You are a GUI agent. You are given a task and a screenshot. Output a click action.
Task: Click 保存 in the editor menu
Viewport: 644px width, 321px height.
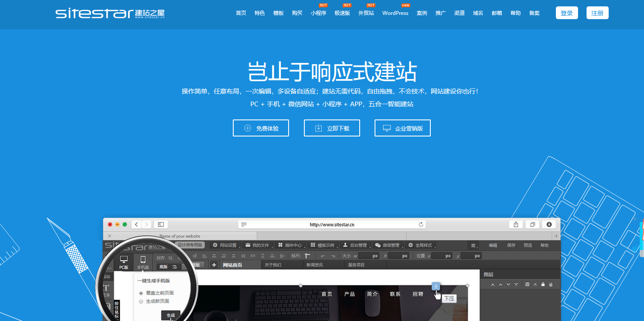tap(511, 245)
